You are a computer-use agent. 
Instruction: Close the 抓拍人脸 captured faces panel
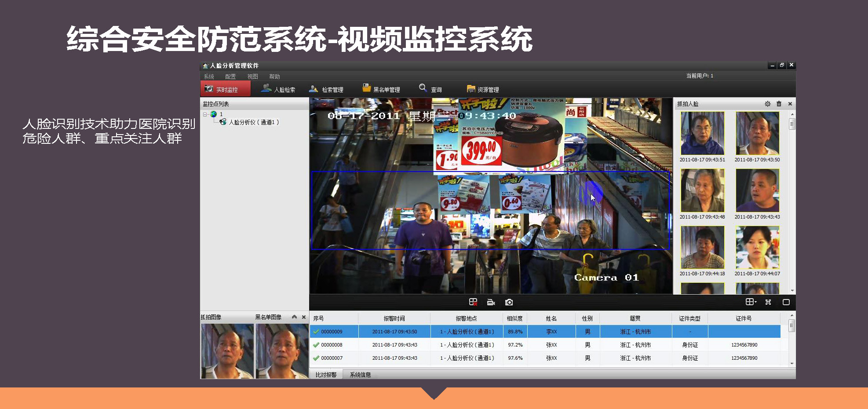point(790,104)
